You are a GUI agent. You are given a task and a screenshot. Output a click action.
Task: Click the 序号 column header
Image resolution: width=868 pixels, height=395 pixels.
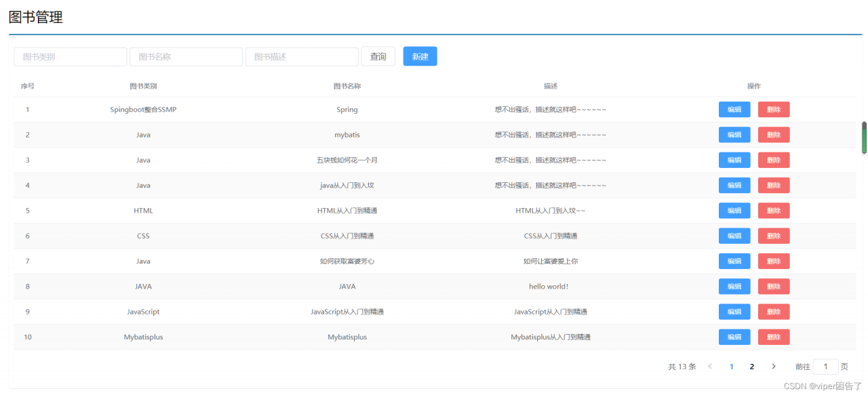[x=28, y=86]
